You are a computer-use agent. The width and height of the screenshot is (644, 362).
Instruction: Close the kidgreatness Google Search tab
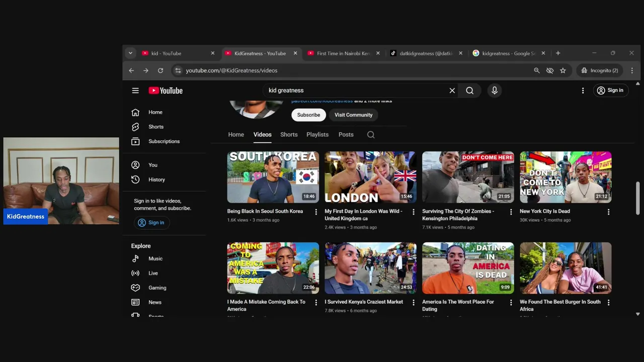tap(543, 53)
